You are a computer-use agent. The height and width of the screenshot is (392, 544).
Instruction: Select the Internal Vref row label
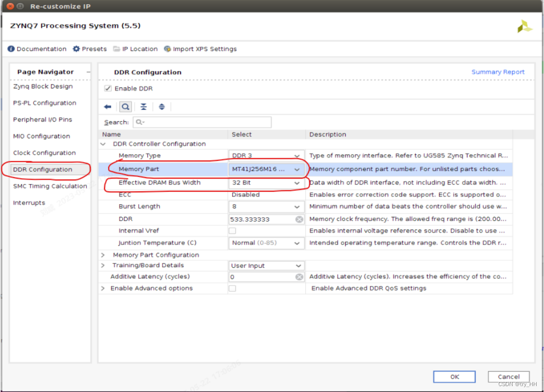[139, 231]
